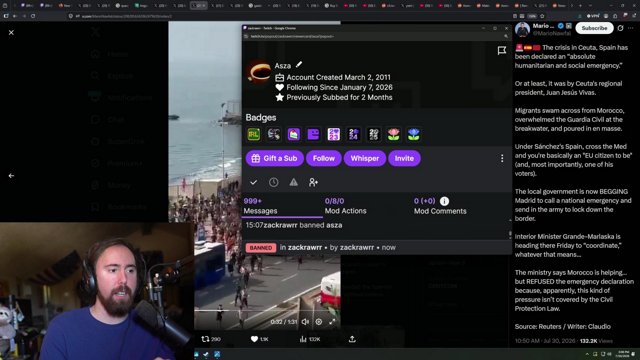Switch to the Mod Actions tab
Screen dimensions: 640x360
click(x=345, y=206)
